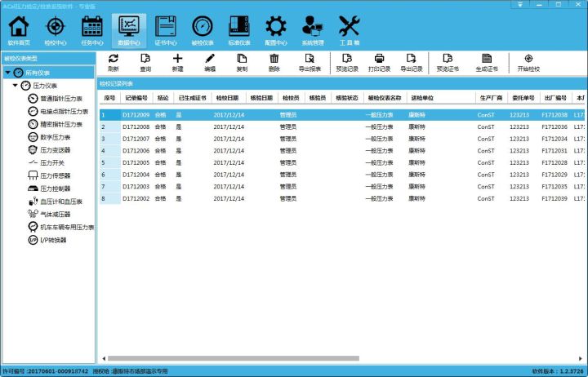Select record row D1712005
The width and height of the screenshot is (588, 377).
tap(136, 162)
